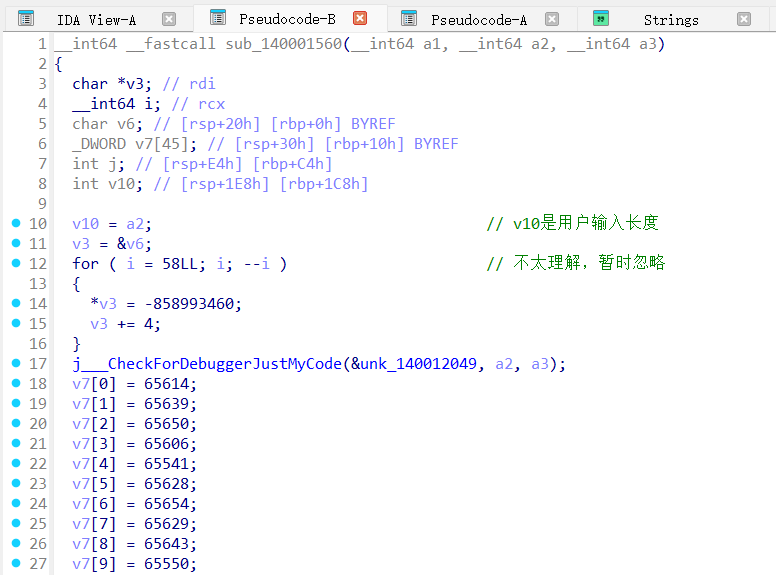
Task: Click the a3 parameter in function signature
Action: (x=648, y=44)
